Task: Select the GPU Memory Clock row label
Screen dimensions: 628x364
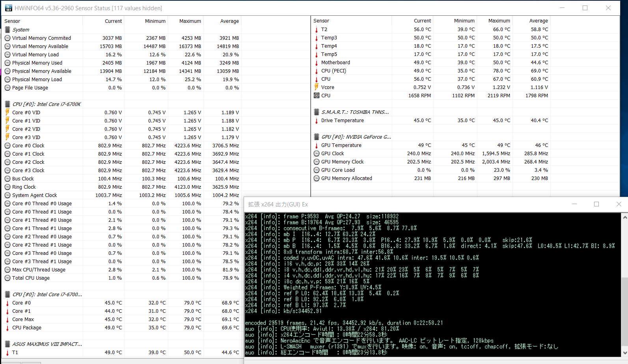Action: (x=343, y=162)
